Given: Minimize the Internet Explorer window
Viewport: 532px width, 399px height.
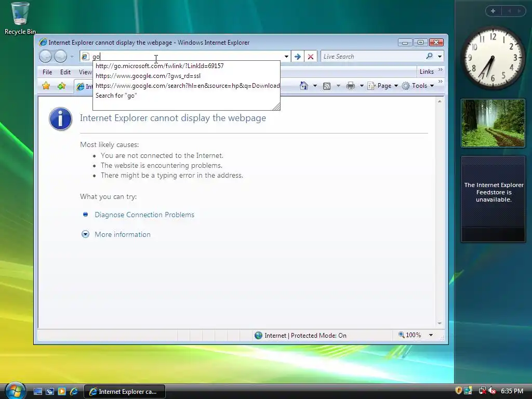Looking at the screenshot, I should (405, 43).
